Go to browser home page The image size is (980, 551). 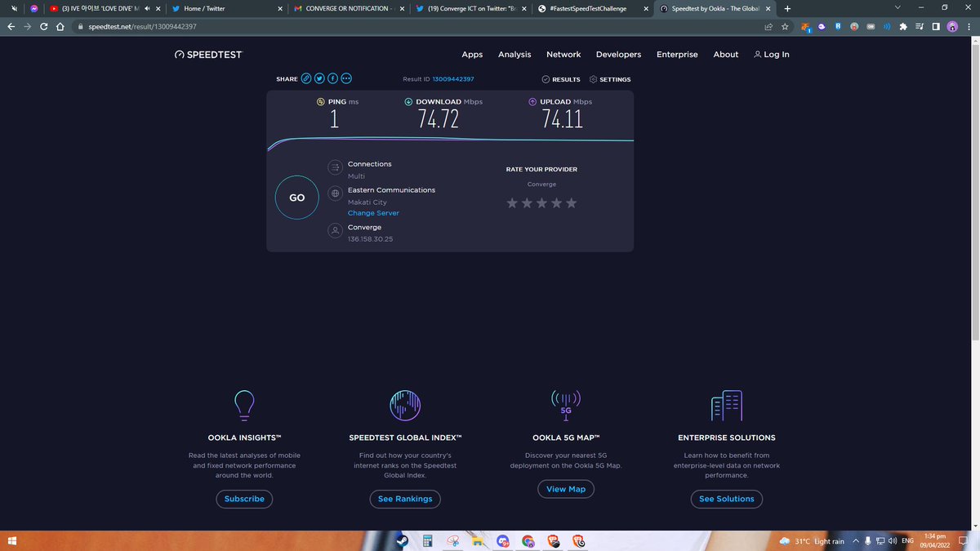[x=60, y=26]
